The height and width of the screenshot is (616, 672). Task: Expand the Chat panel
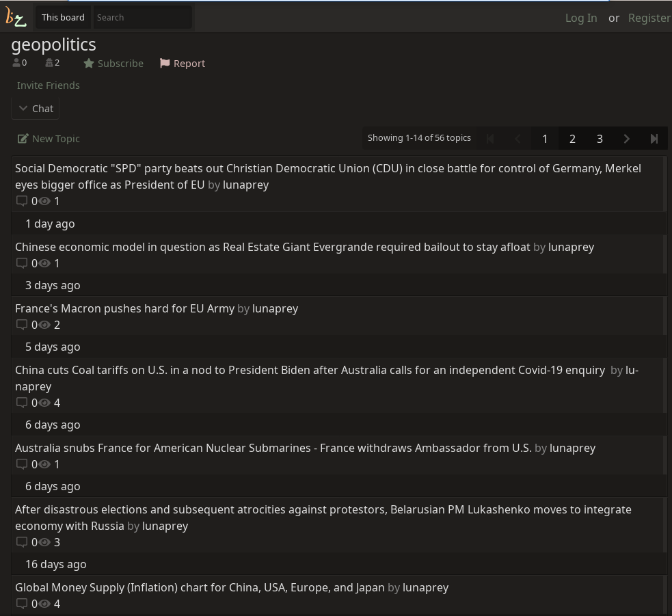point(36,109)
